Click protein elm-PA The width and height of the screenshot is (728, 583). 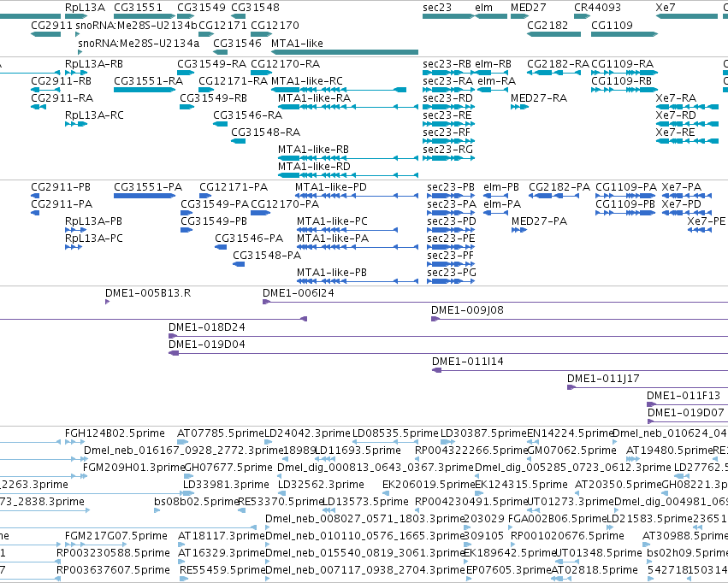click(x=502, y=204)
